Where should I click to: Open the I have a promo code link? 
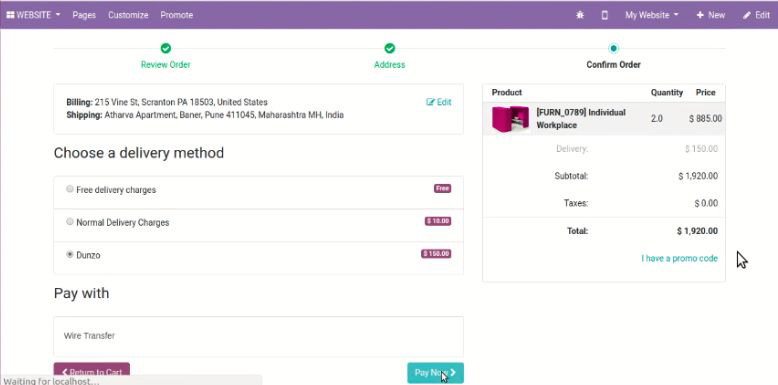point(679,258)
